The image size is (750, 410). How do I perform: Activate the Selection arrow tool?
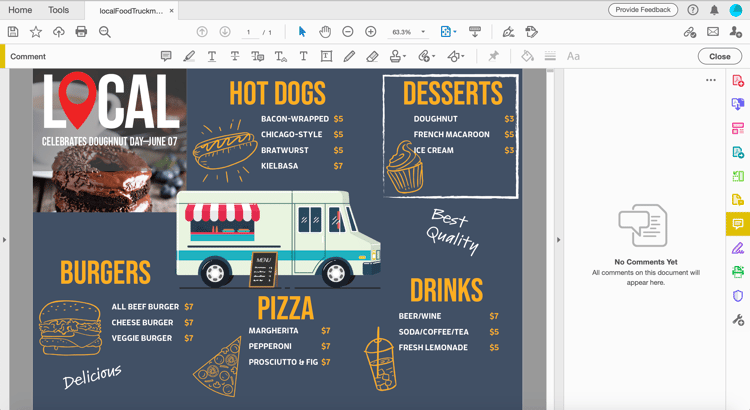click(302, 32)
